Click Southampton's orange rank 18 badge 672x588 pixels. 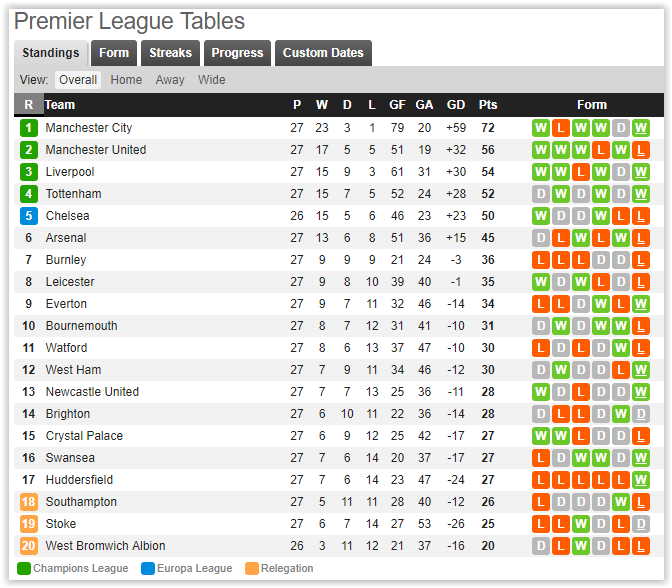click(29, 501)
